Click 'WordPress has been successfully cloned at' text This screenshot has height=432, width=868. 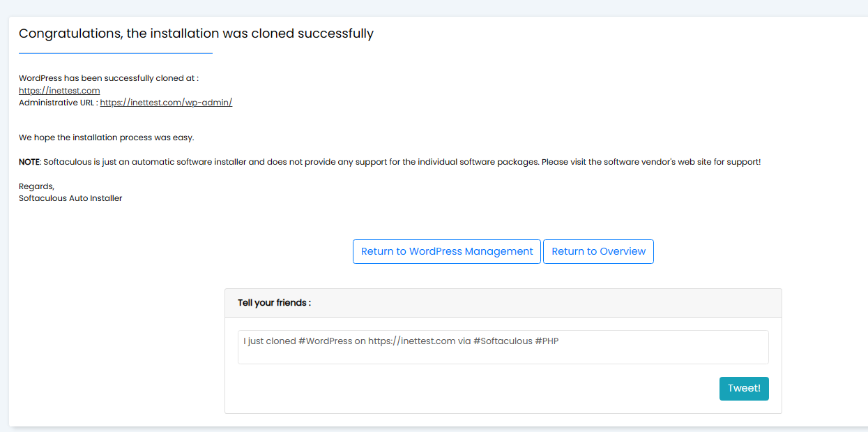pyautogui.click(x=109, y=78)
